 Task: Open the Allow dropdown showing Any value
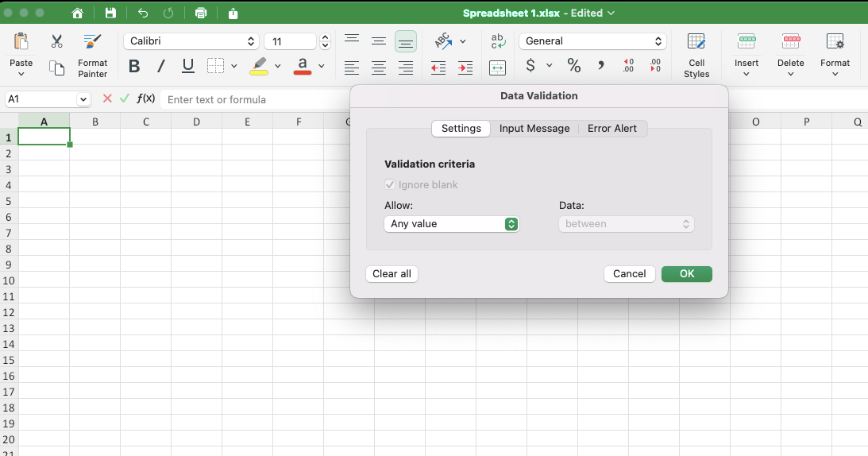451,224
